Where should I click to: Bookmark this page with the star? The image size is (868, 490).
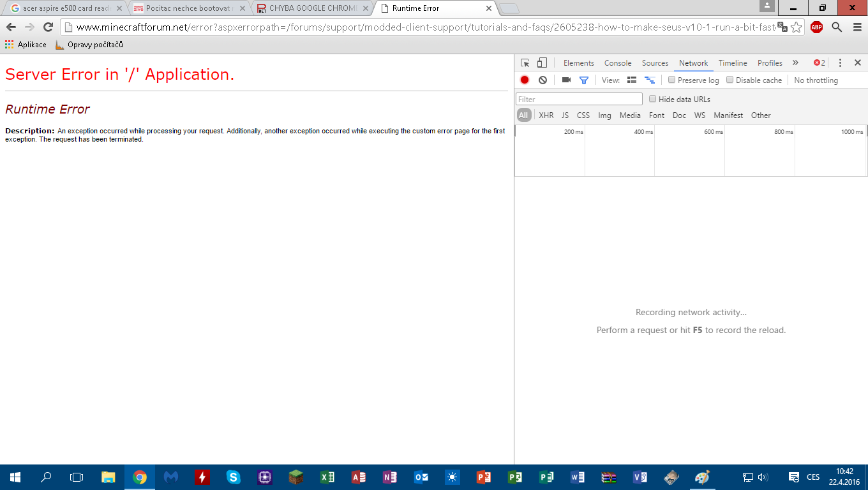coord(796,27)
